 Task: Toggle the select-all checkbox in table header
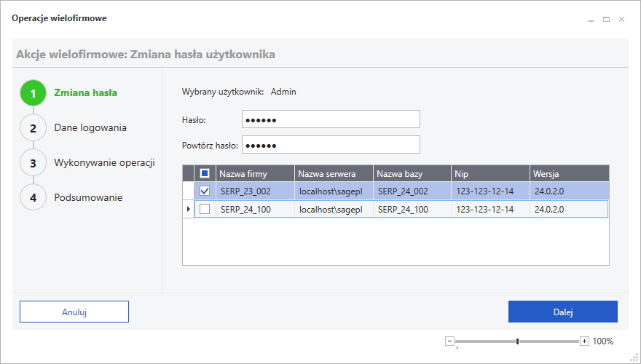(205, 173)
